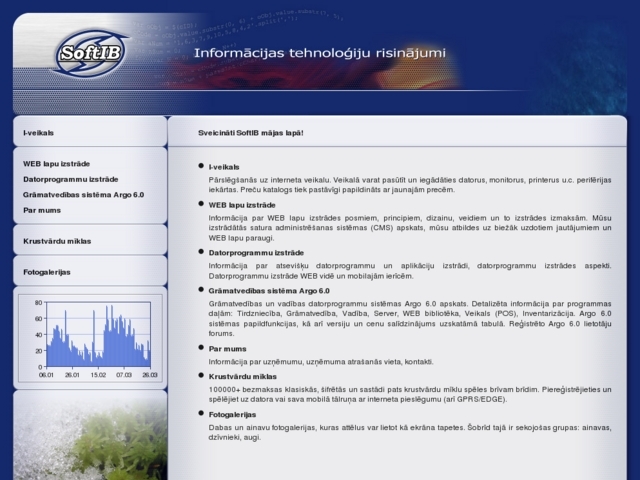Viewport: 640px width, 480px height.
Task: Select Krustvārdu mīklas in the sidebar
Action: point(57,241)
